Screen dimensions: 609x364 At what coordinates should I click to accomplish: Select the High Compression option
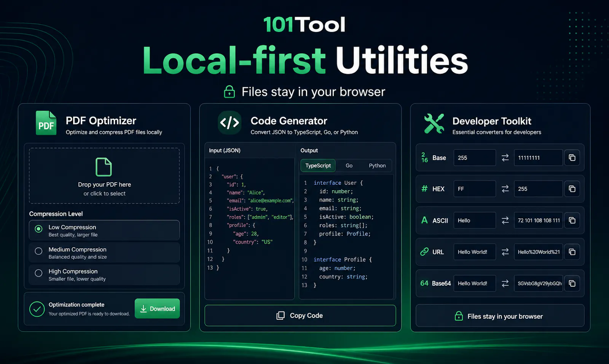(x=104, y=275)
